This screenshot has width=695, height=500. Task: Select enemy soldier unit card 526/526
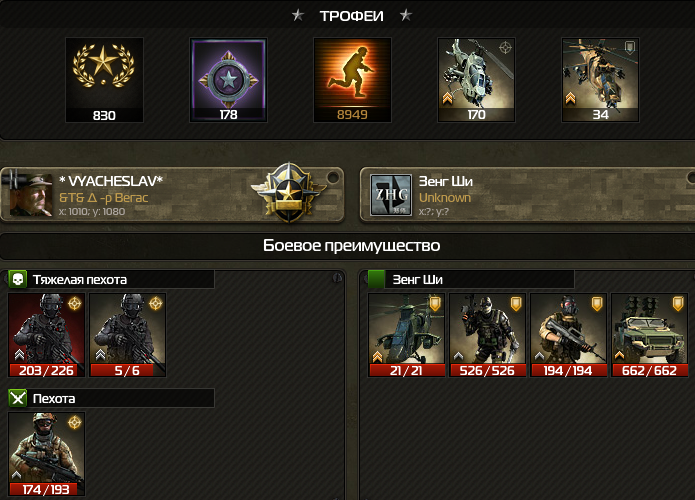488,335
